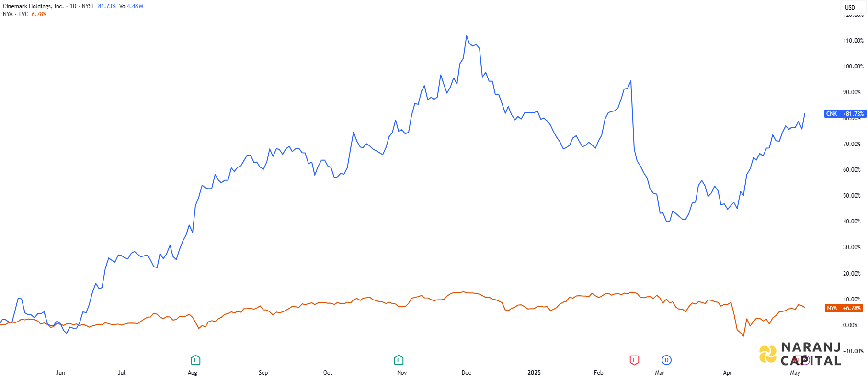
Task: Click the Cinemark Holdings, Inc. legend title
Action: [x=33, y=6]
